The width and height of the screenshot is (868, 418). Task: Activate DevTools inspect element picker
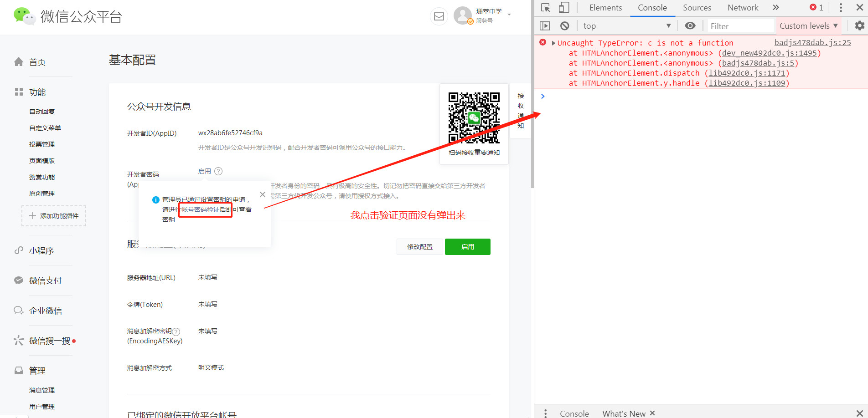pos(546,8)
